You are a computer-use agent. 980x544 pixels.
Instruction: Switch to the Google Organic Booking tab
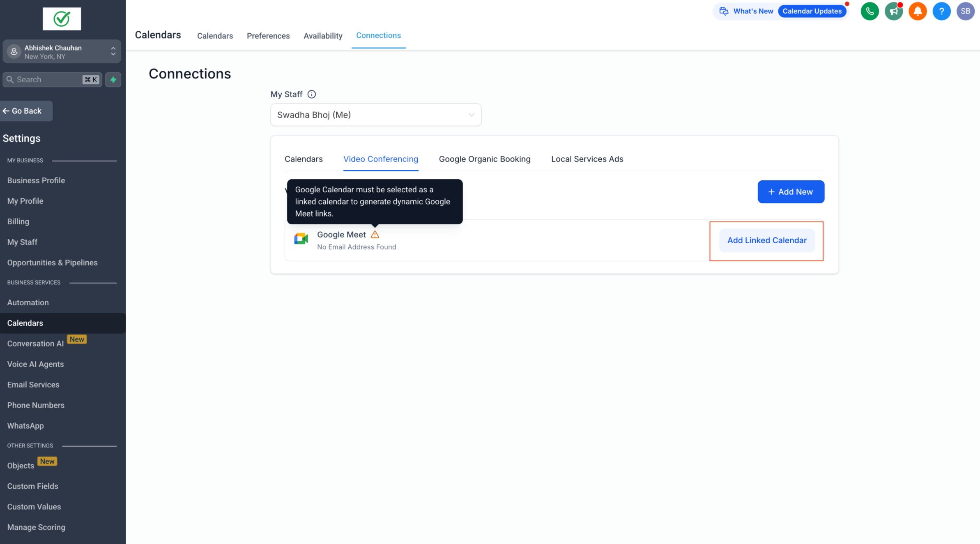pos(484,159)
